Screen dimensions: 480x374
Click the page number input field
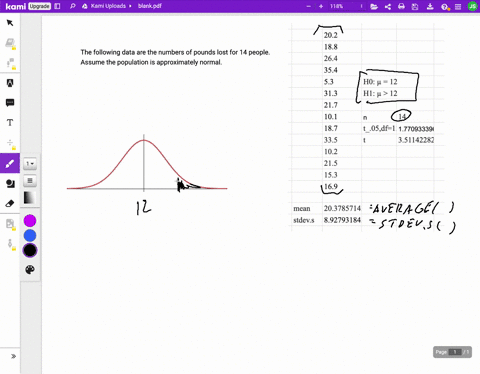(455, 352)
